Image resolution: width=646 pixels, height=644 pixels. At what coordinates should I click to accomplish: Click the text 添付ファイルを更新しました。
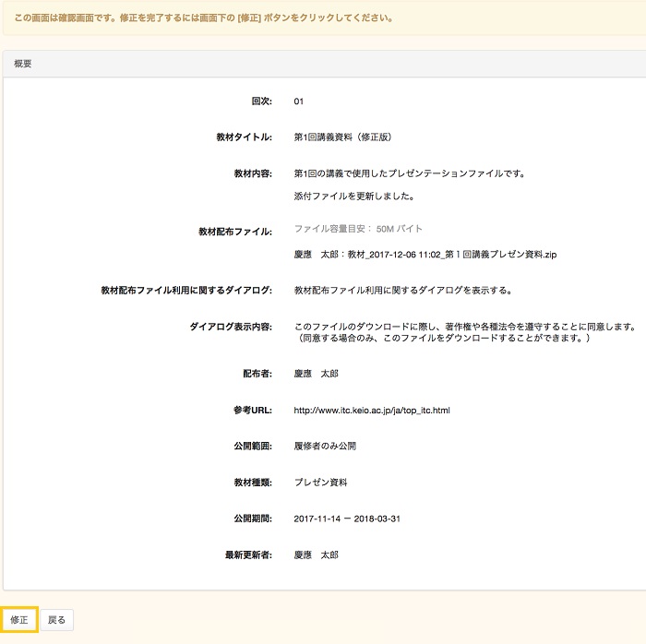[353, 197]
